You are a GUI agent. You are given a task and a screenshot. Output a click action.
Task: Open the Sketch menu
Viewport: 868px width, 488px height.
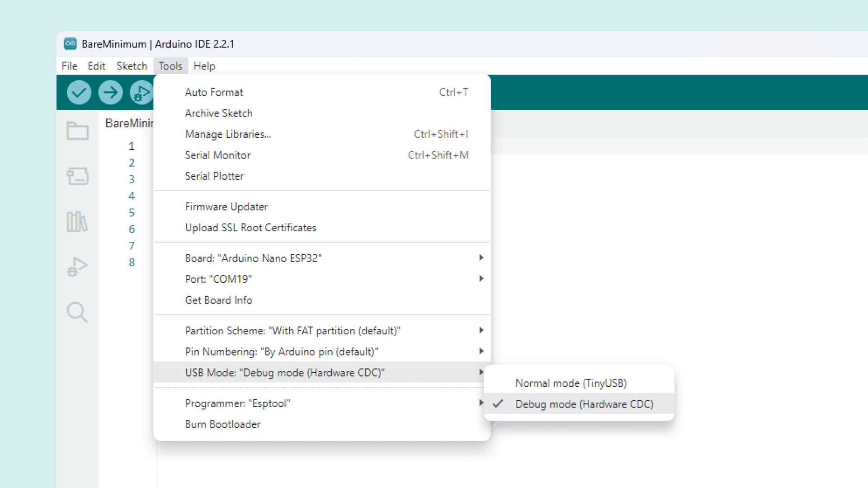tap(132, 66)
